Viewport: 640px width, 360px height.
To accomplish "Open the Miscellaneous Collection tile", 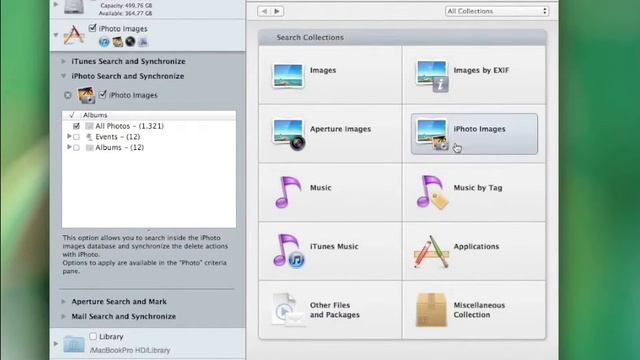I will (474, 310).
